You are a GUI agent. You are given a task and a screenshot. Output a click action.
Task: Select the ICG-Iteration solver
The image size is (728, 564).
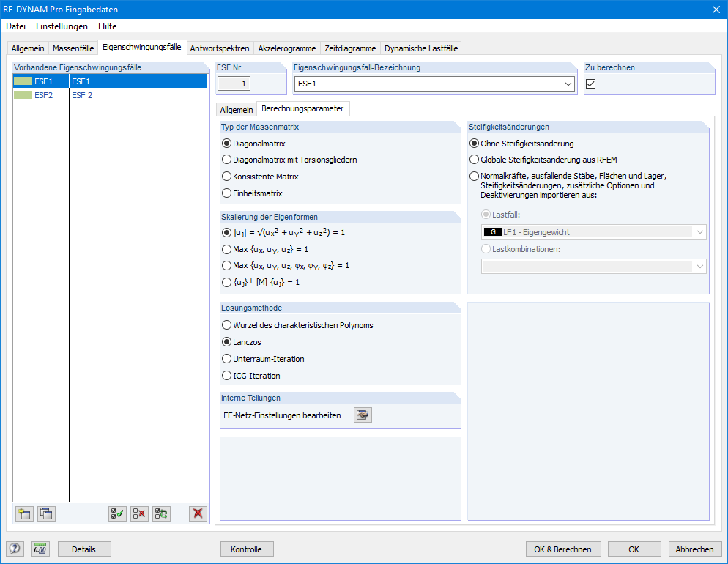click(x=226, y=376)
